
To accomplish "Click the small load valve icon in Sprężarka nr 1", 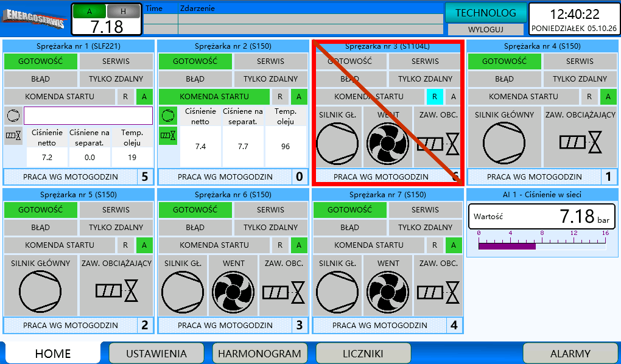I will [13, 136].
